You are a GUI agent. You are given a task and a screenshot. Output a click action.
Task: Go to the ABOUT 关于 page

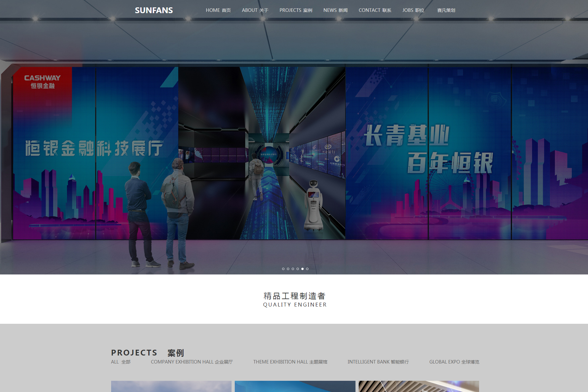click(255, 10)
